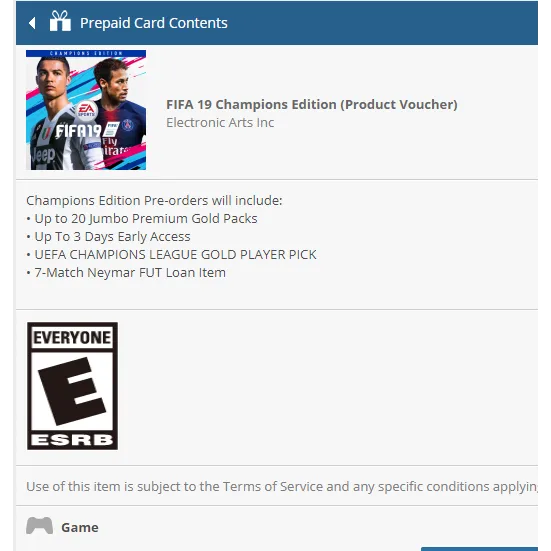The image size is (551, 551).
Task: Select the Game category label
Action: [x=80, y=527]
